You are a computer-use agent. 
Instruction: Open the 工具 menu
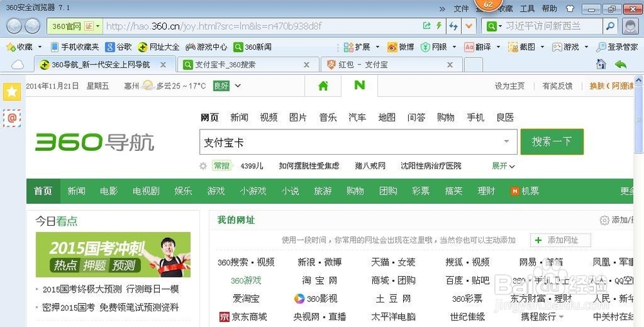[527, 8]
